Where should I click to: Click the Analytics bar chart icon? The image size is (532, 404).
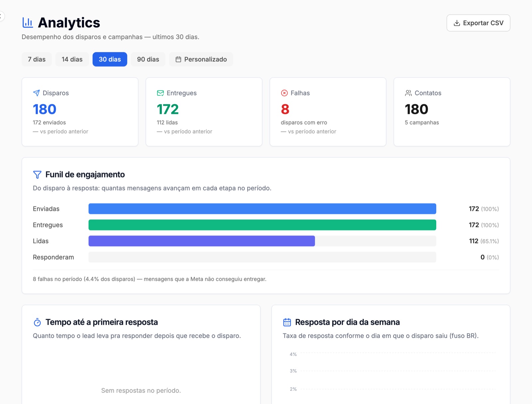click(x=28, y=23)
